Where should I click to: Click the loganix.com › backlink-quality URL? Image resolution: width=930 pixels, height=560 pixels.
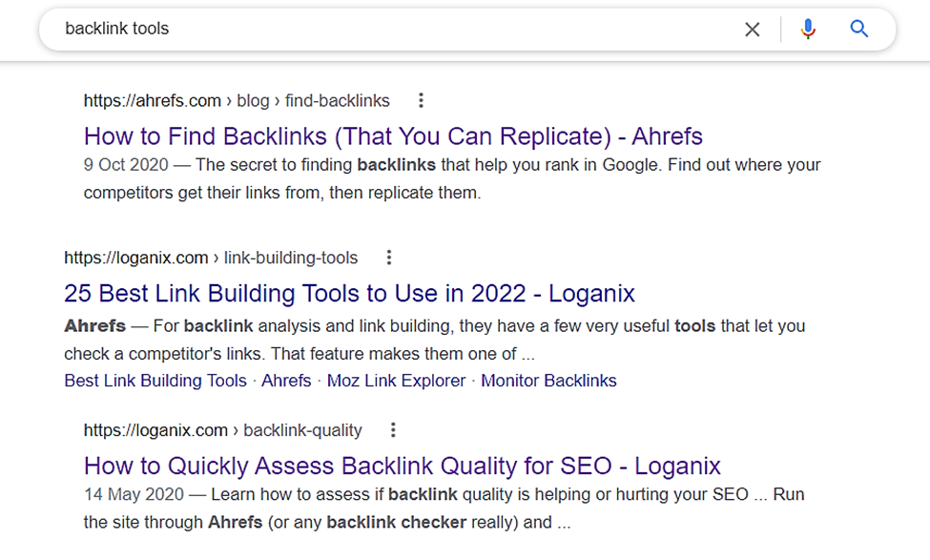tap(223, 430)
